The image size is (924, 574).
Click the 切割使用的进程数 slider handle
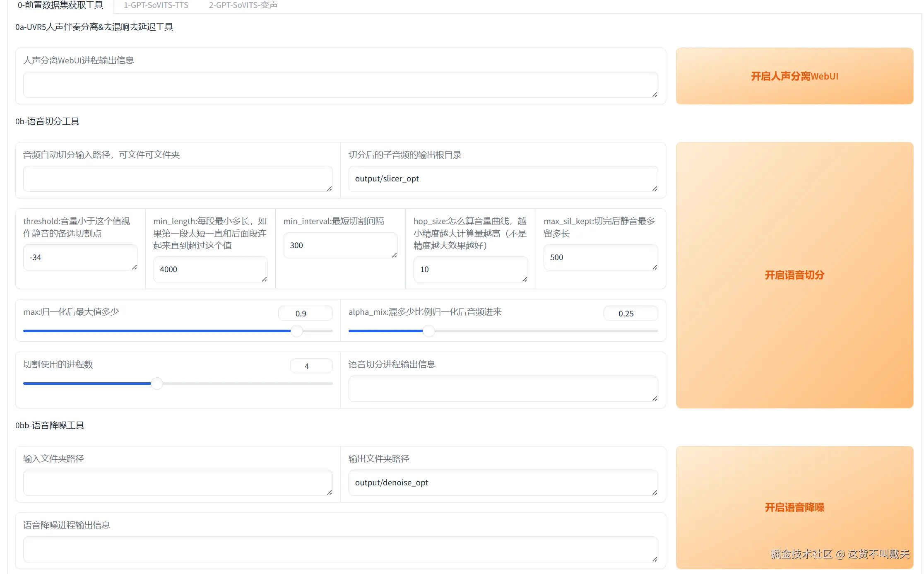coord(157,383)
